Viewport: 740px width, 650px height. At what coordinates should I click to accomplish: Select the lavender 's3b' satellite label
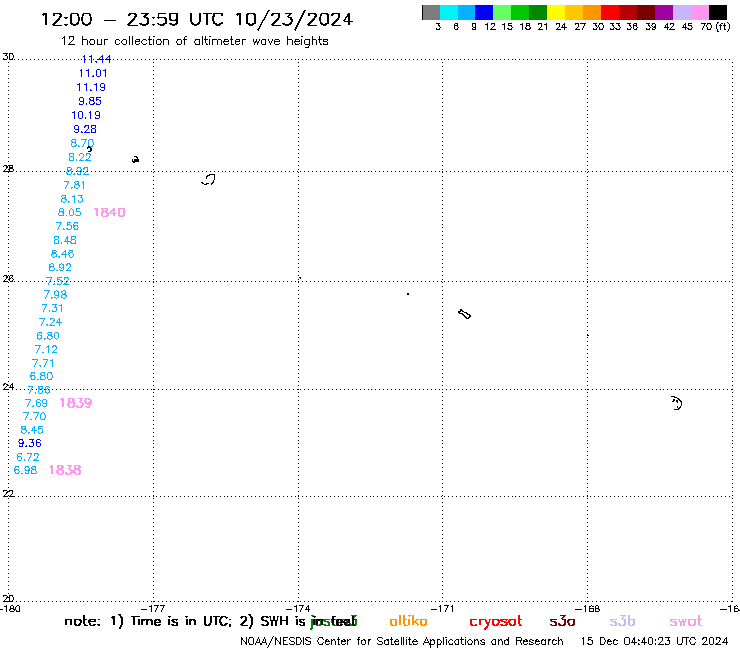(x=622, y=621)
